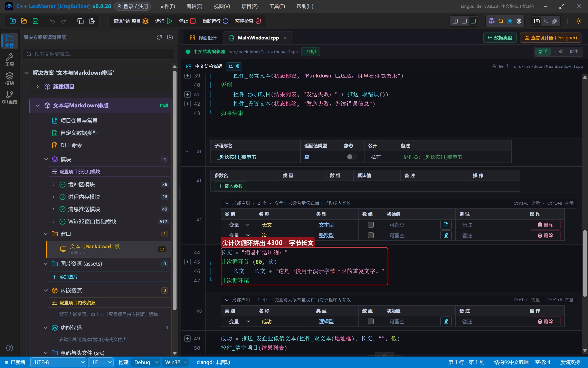This screenshot has width=588, height=368.
Task: Check the 数组 checkbox for 长文 variable
Action: tap(371, 225)
